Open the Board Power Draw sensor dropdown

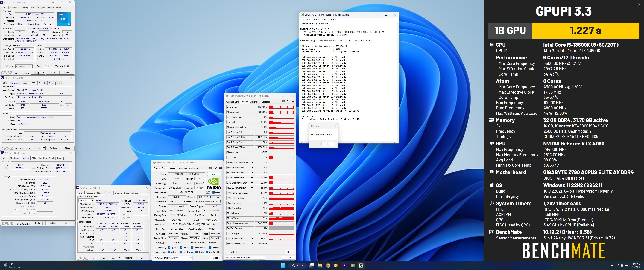(x=252, y=178)
